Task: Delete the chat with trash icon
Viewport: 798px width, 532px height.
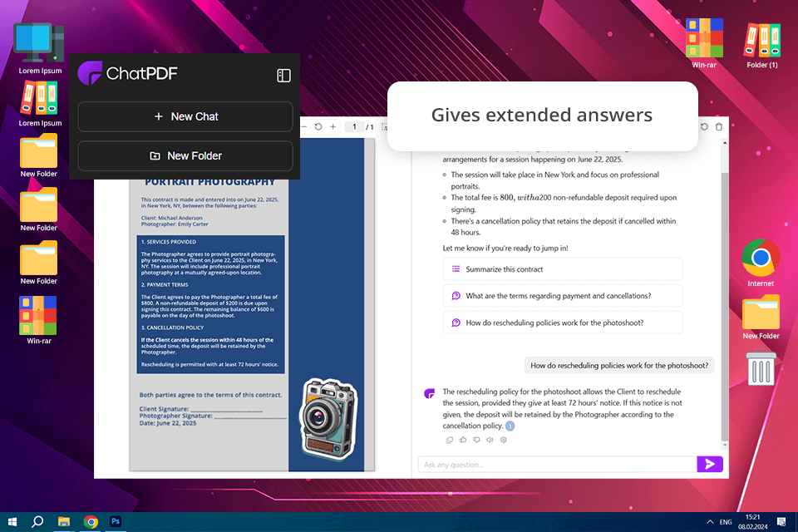Action: pos(718,126)
